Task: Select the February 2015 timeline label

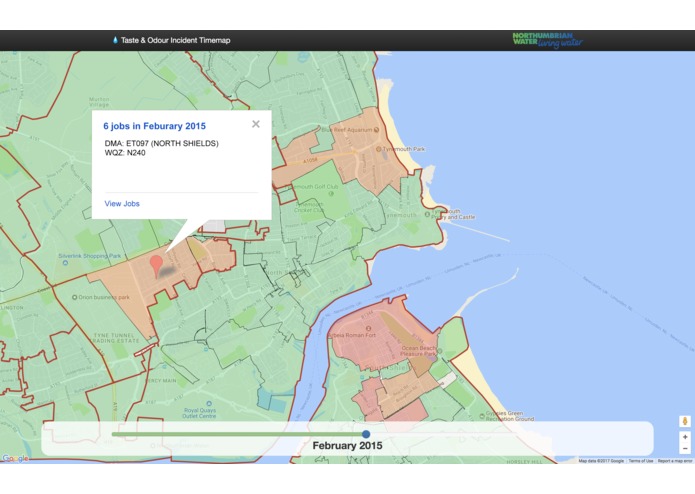Action: click(347, 446)
